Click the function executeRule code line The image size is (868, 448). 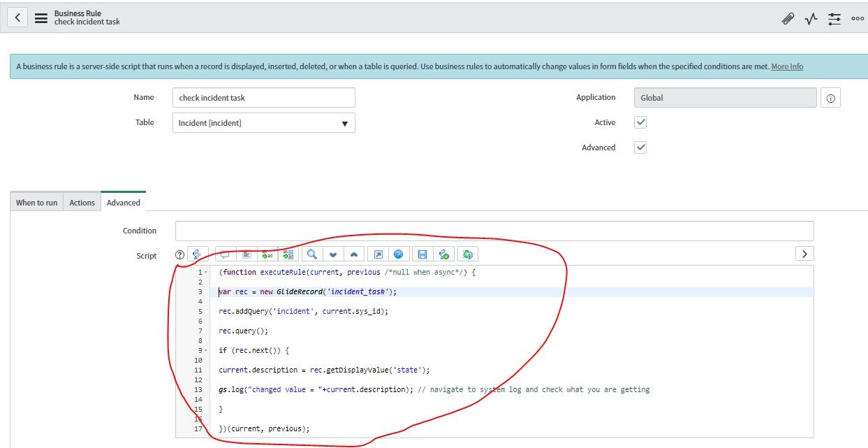pyautogui.click(x=346, y=273)
